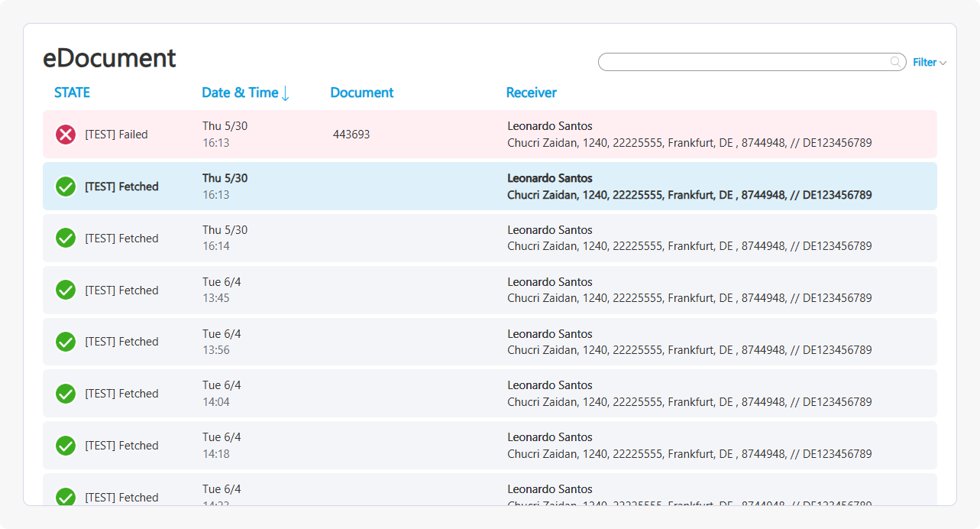Screen dimensions: 980x529
Task: Click the eDocument page title
Action: click(109, 58)
